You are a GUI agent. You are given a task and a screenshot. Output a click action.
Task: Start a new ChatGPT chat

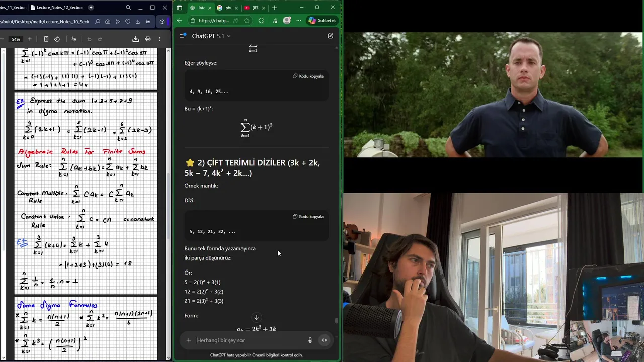pos(330,36)
